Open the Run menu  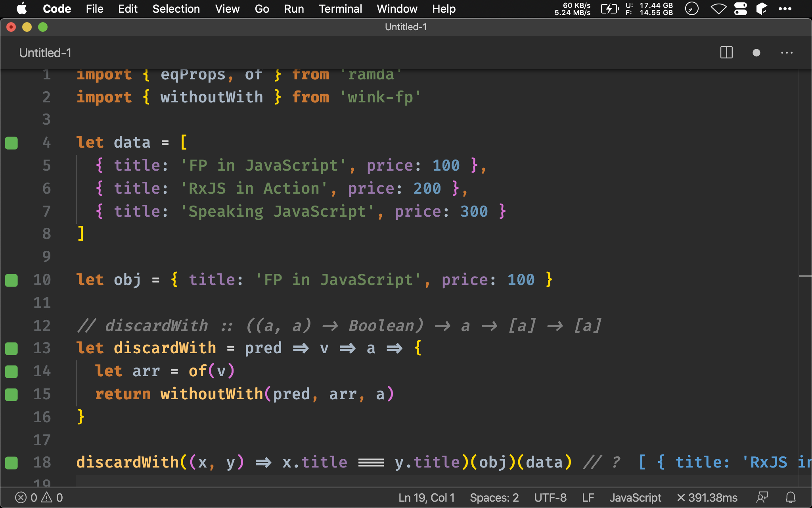click(x=294, y=9)
